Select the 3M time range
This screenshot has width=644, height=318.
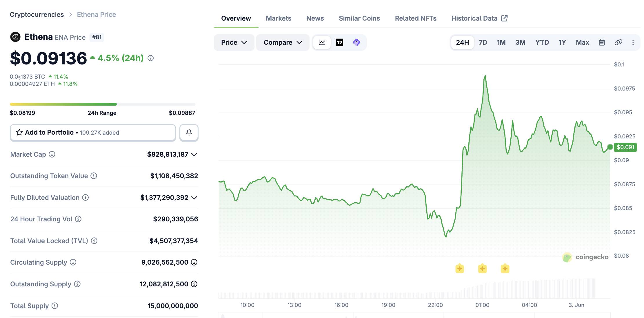(x=520, y=42)
